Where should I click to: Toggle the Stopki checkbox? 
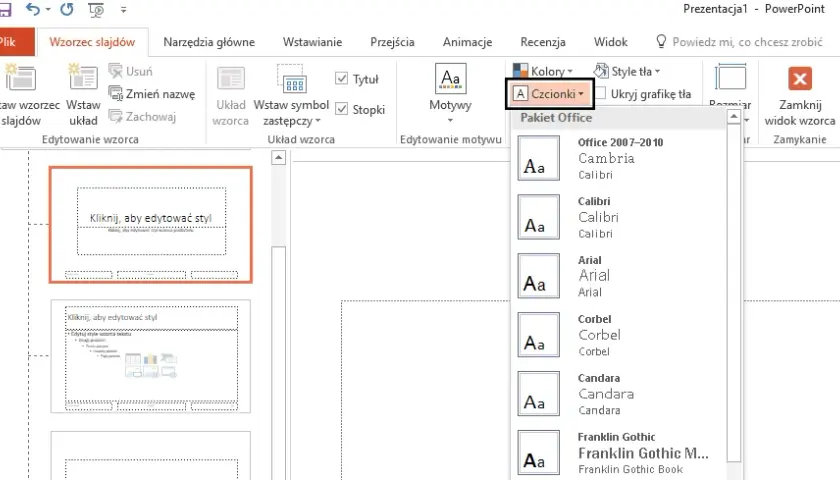[x=341, y=109]
